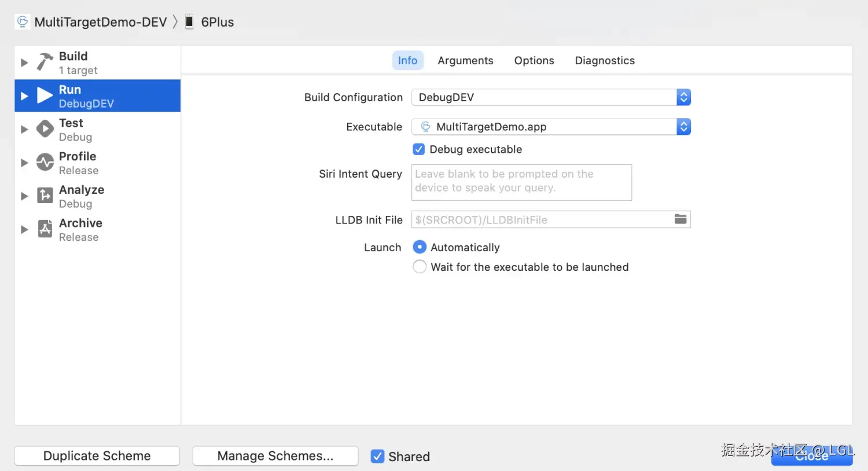Click the Duplicate Scheme button
The image size is (868, 471).
[x=97, y=456]
